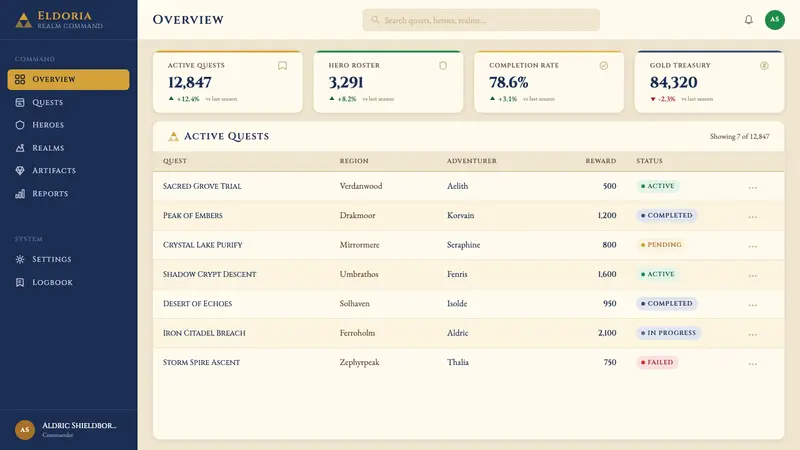Sort by the Adventurer column header

pyautogui.click(x=472, y=161)
